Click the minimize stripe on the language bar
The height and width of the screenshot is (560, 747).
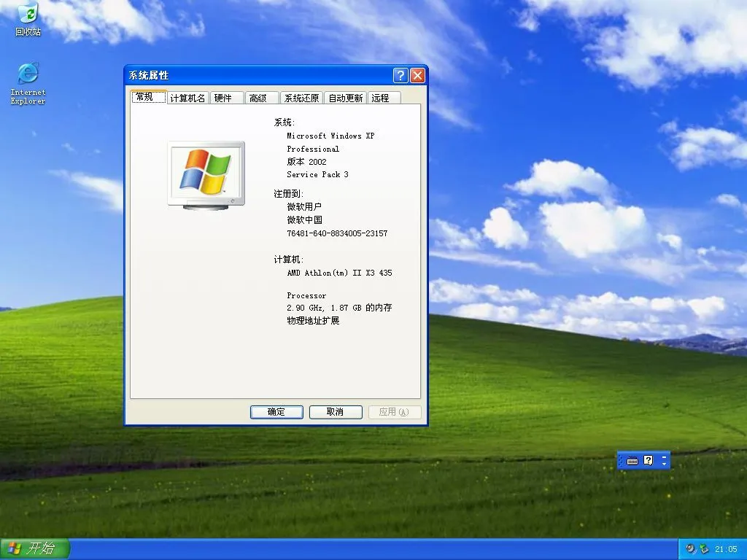(x=666, y=456)
